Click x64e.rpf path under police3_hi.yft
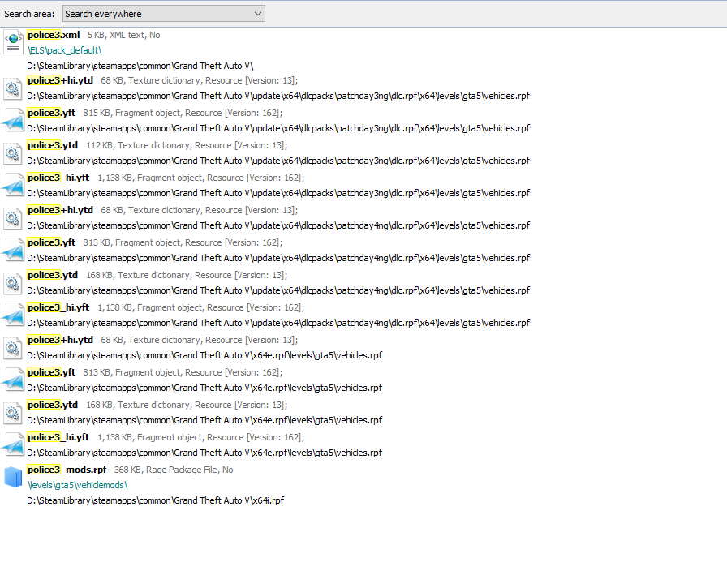727x588 pixels. tap(204, 453)
